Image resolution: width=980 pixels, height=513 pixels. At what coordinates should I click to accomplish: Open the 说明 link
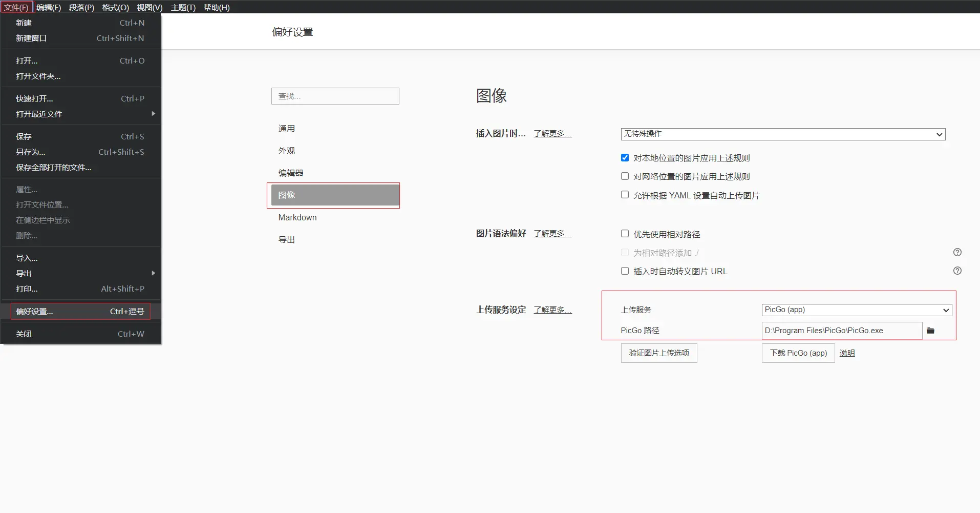coord(847,353)
